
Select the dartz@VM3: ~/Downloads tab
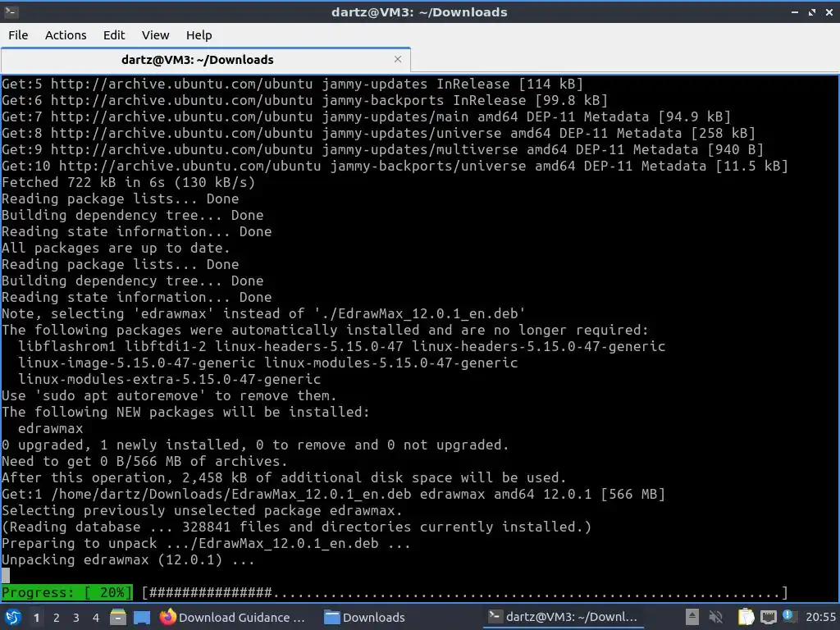tap(205, 59)
